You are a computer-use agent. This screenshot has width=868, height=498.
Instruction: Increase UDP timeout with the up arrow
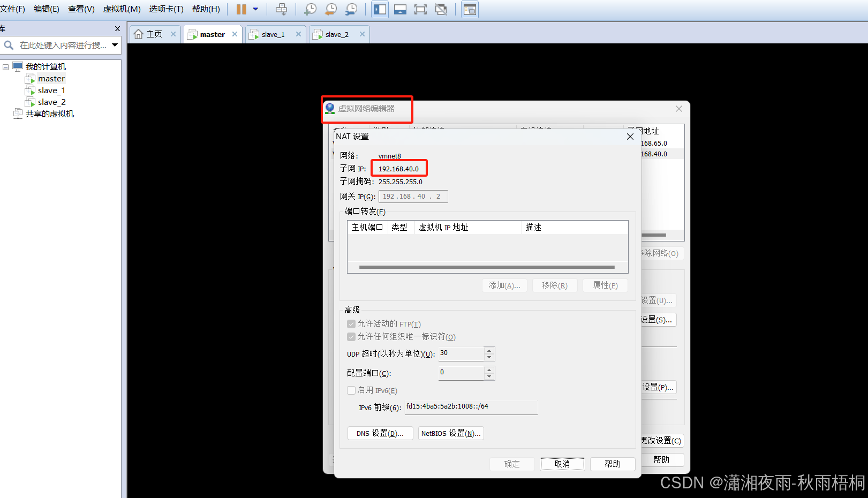[x=489, y=350]
